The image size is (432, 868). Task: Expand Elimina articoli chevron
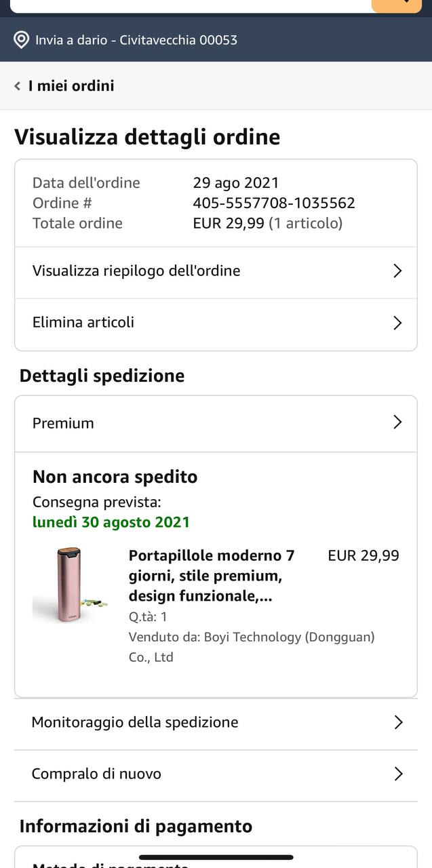click(398, 323)
